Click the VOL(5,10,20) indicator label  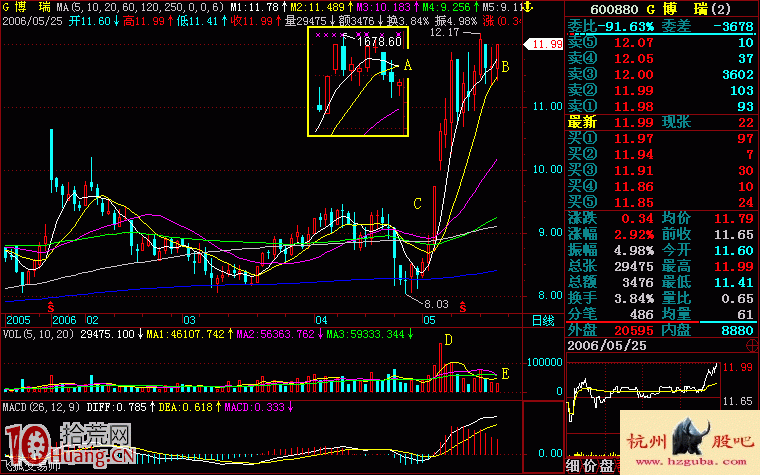38,334
